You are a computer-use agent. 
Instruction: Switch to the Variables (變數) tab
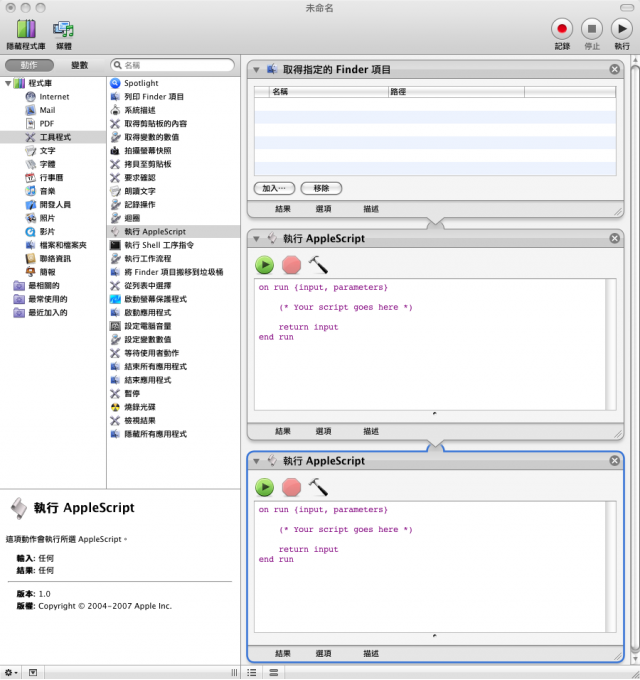click(x=79, y=65)
